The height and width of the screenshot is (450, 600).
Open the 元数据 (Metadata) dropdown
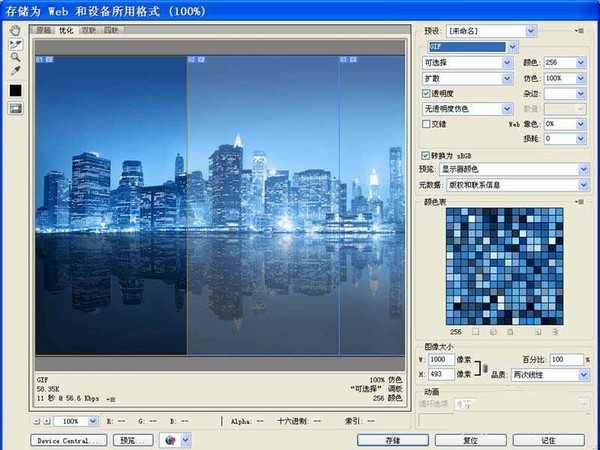tap(582, 184)
